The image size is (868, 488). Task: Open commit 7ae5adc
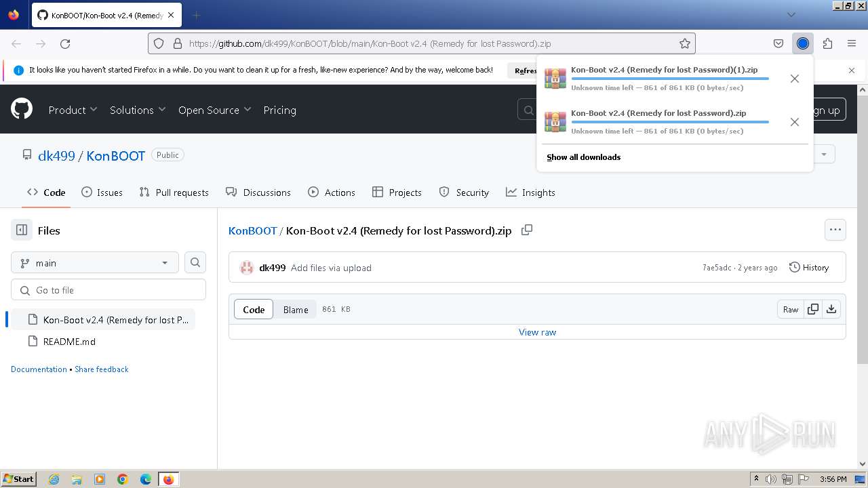point(717,268)
